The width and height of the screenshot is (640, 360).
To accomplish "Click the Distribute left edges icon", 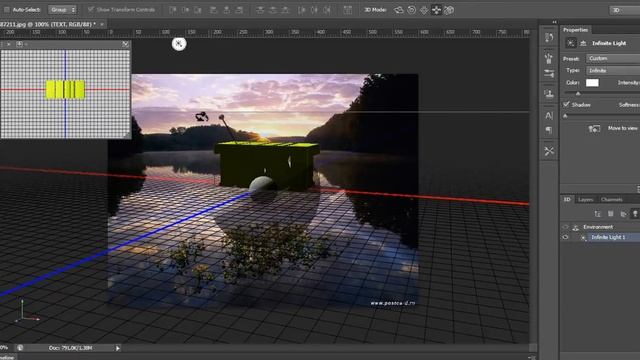I will click(302, 10).
